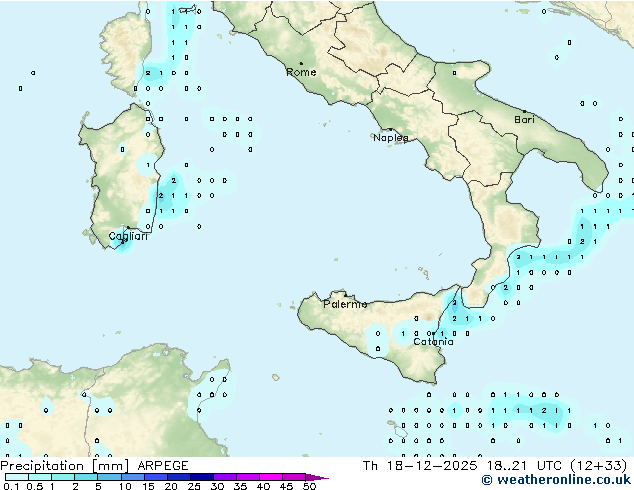Click the '50' legend scale value
The image size is (634, 490).
pyautogui.click(x=309, y=486)
